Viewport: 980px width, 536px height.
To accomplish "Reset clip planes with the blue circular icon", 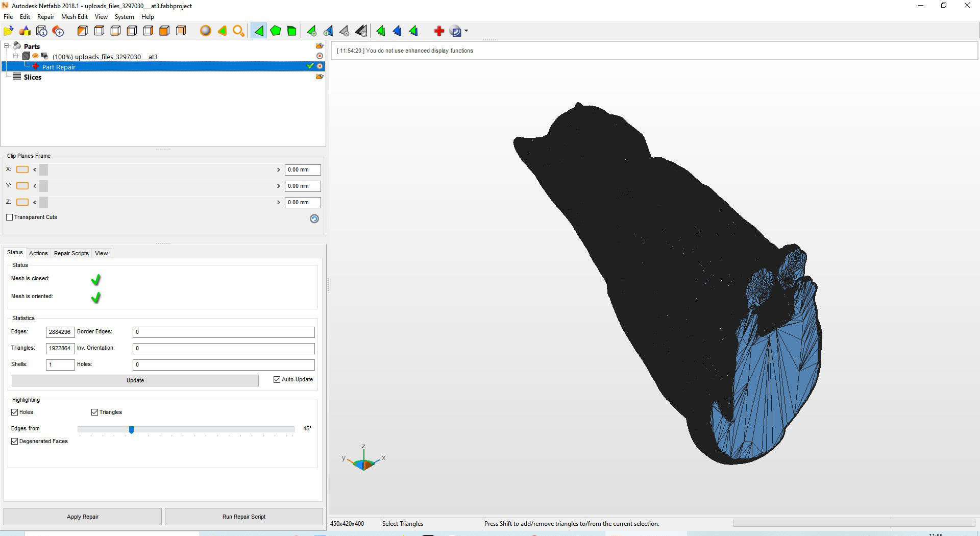I will tap(314, 218).
